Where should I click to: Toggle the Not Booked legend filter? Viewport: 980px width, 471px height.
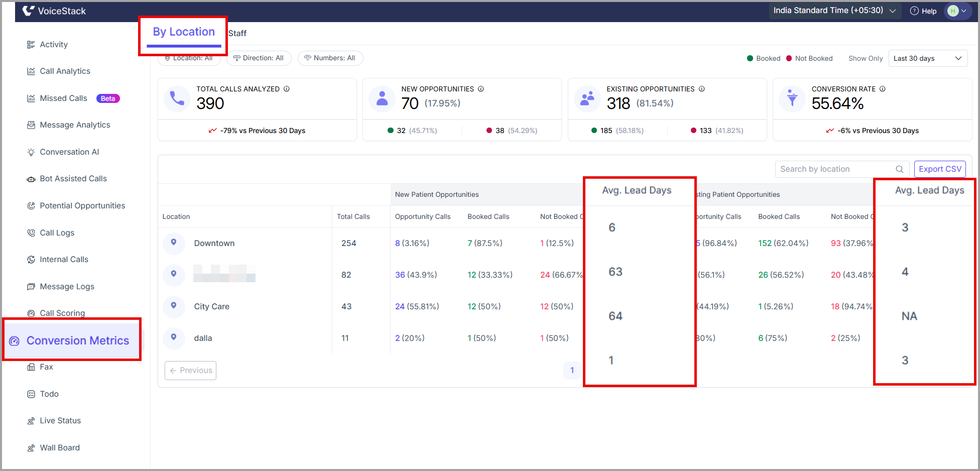coord(809,58)
